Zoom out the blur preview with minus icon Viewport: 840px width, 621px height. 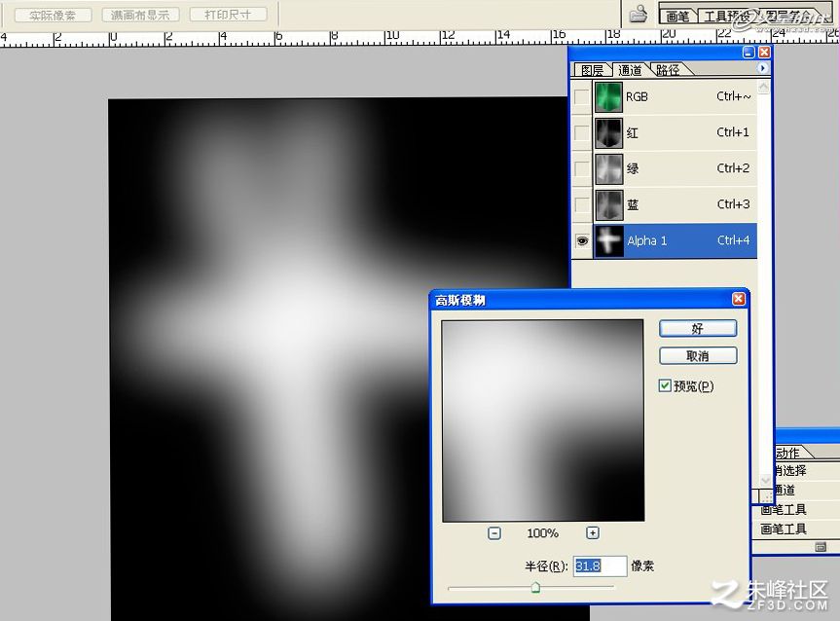(494, 533)
